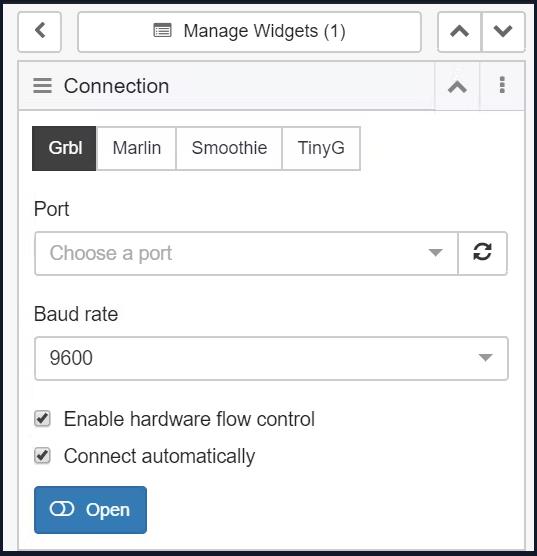Image resolution: width=537 pixels, height=556 pixels.
Task: Click the back arrow button
Action: click(39, 32)
